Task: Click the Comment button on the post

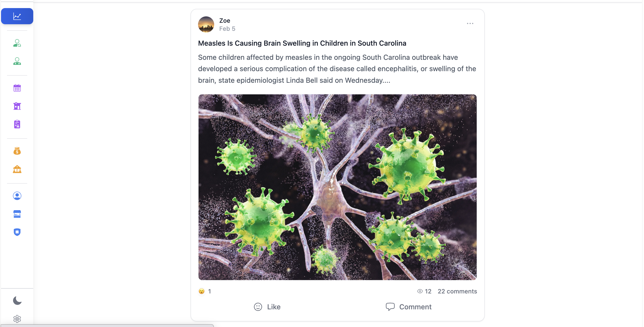Action: coord(408,307)
